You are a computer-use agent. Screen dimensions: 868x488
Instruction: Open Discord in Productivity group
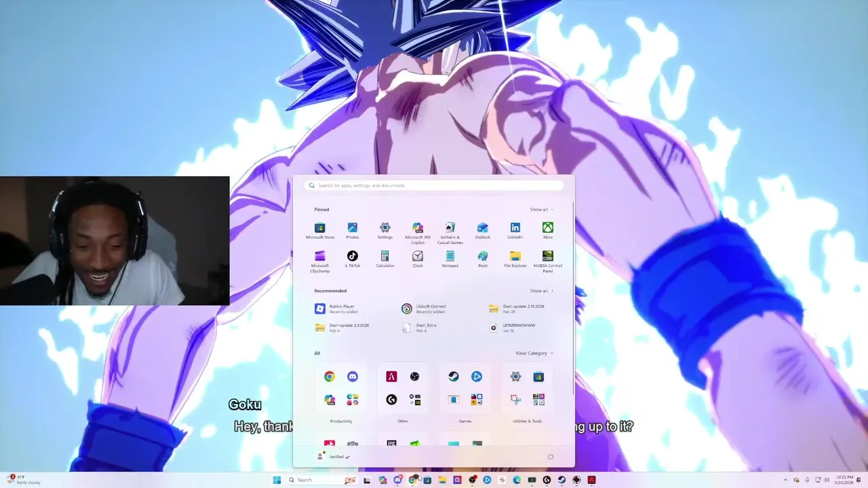tap(353, 376)
